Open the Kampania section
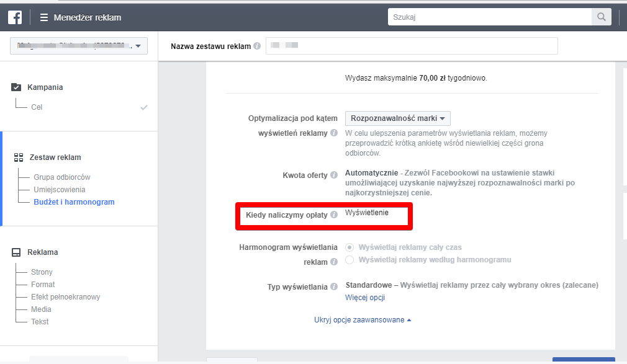The height and width of the screenshot is (364, 627). pos(45,87)
